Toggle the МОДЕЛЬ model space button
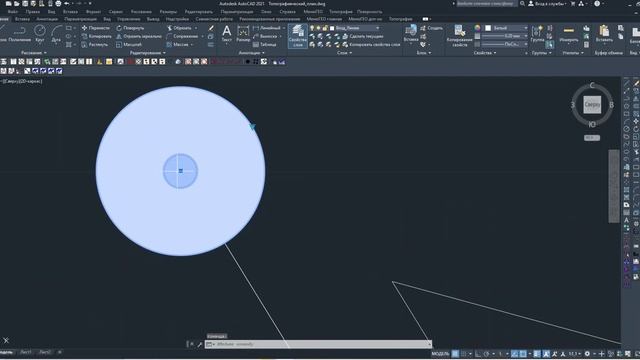Viewport: 640px width, 360px height. pyautogui.click(x=440, y=354)
